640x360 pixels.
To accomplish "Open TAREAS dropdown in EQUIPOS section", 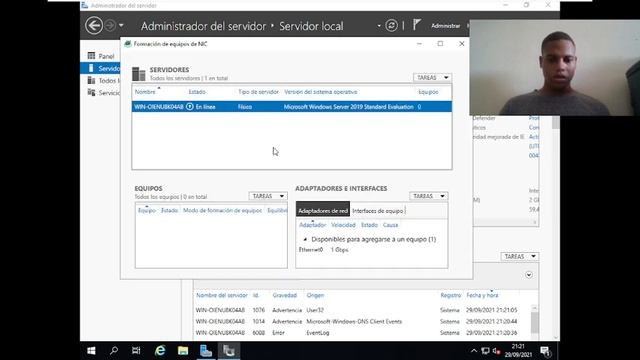I will [x=268, y=196].
